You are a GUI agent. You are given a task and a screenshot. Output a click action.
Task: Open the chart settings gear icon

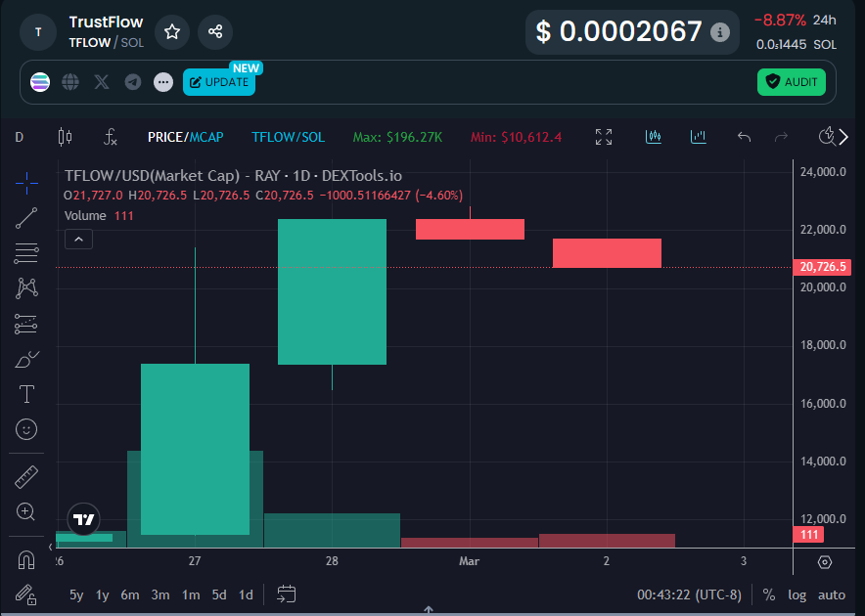[x=825, y=562]
